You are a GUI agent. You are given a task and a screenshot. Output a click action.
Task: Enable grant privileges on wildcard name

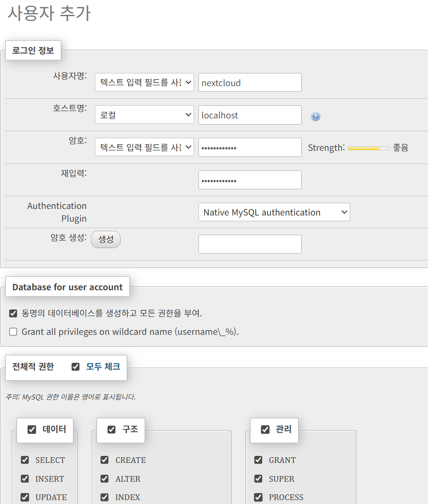click(13, 331)
